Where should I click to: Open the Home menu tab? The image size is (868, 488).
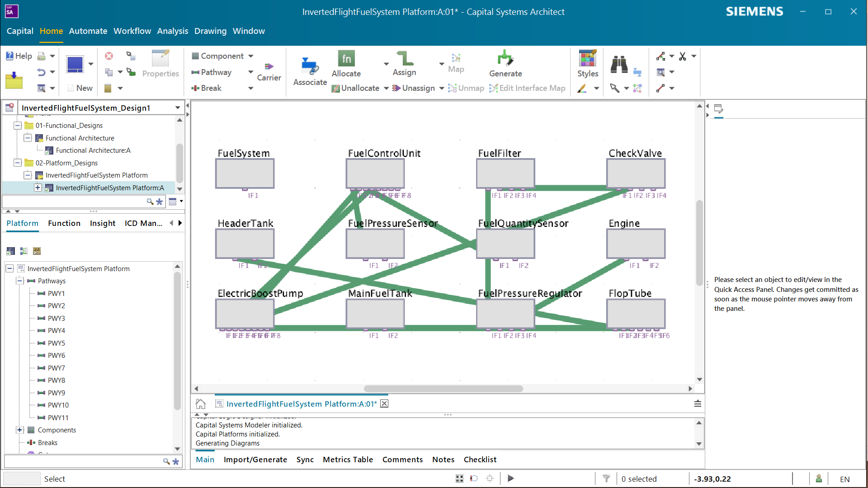click(51, 31)
